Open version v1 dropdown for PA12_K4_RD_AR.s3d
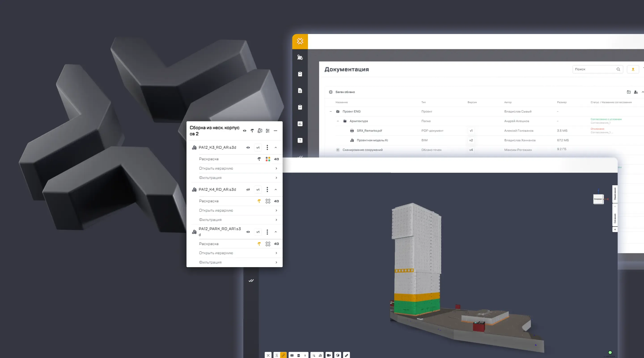644x358 pixels. click(x=258, y=190)
